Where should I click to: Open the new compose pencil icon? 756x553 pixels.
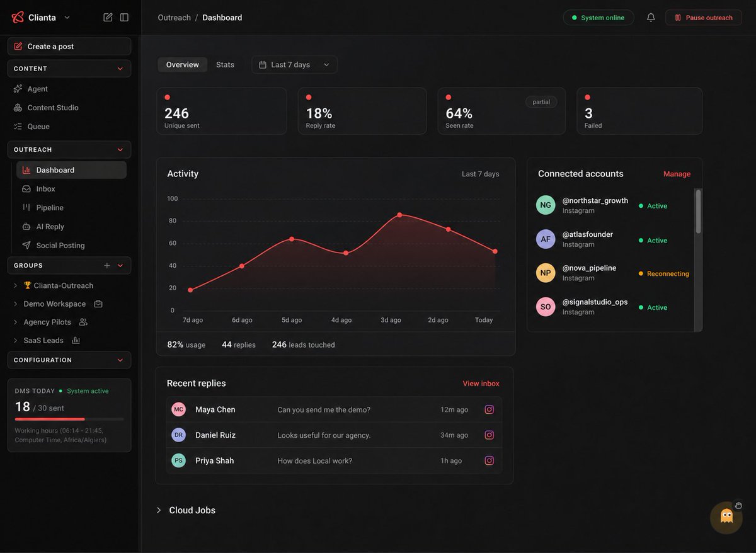(x=108, y=17)
